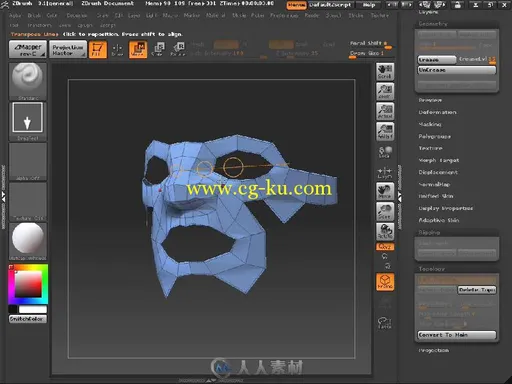Select the Rotate mode icon in top shelf
Image resolution: width=512 pixels, height=384 pixels.
click(178, 49)
